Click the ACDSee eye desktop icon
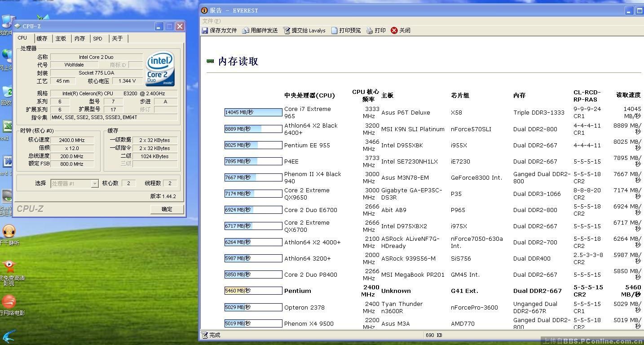Screen dimensions: 644x345 click(6, 196)
